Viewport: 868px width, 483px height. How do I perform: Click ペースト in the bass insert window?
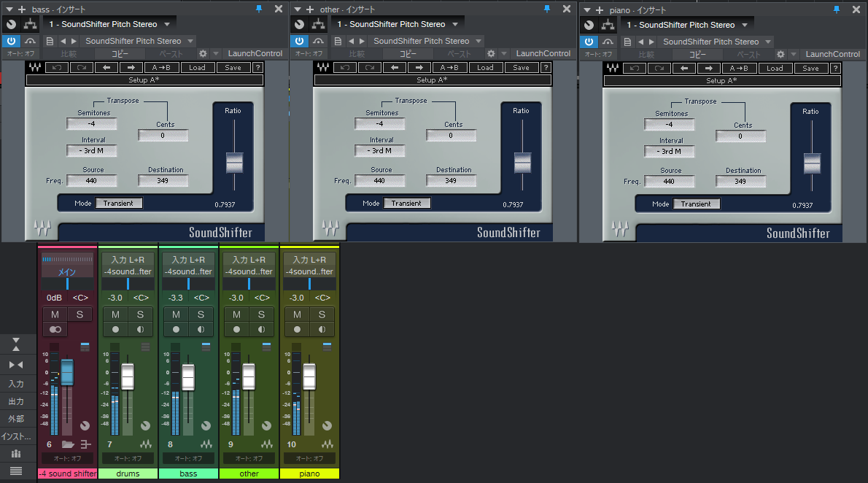(x=171, y=54)
